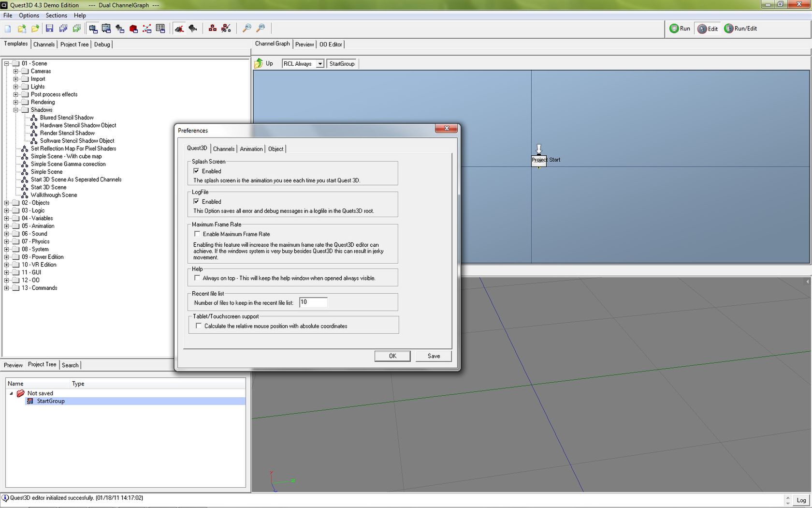Enable the absolute coordinates mouse position checkbox
812x508 pixels.
click(199, 326)
